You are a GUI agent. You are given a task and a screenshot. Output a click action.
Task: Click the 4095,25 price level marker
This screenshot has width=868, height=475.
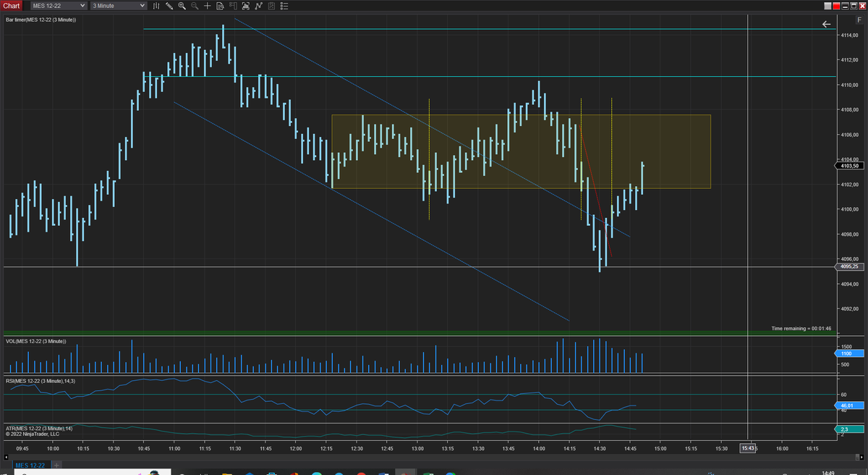point(850,266)
